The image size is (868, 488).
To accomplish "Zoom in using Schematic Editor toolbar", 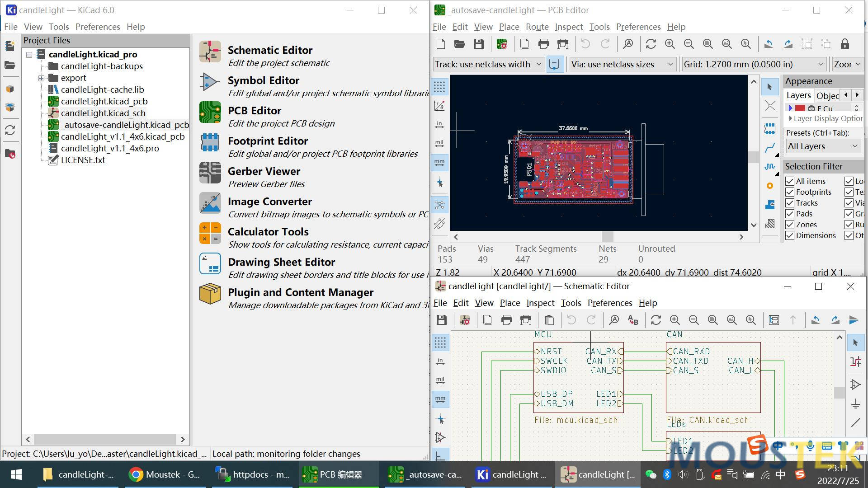I will pyautogui.click(x=675, y=320).
